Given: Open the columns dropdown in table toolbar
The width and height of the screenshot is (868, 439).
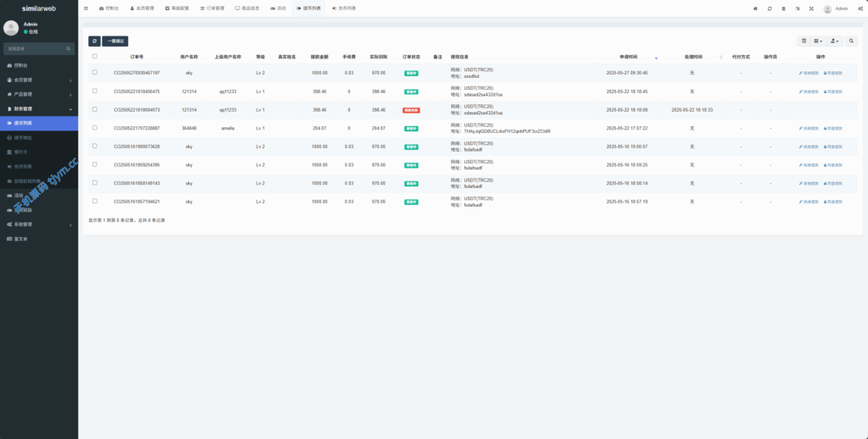Looking at the screenshot, I should point(818,41).
